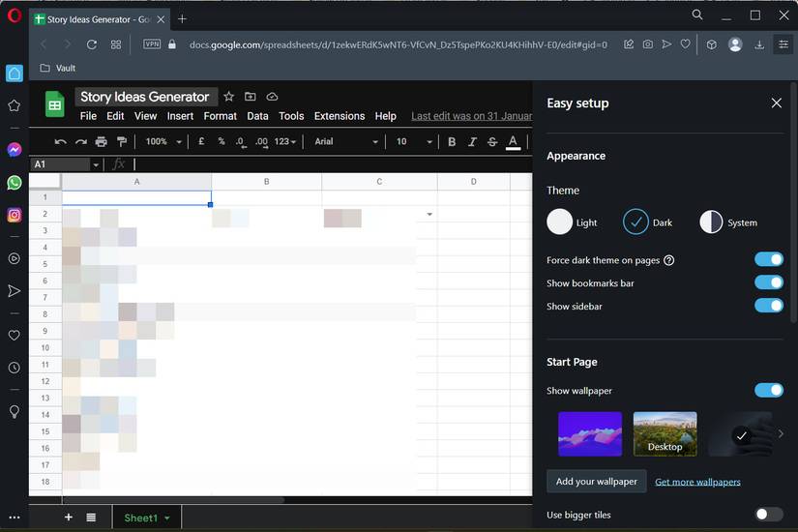The width and height of the screenshot is (798, 532).
Task: Enable Use bigger tiles toggle
Action: point(768,515)
